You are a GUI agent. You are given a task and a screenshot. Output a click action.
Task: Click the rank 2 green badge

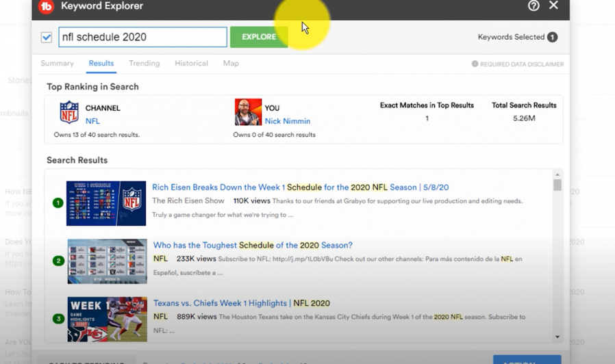pyautogui.click(x=58, y=261)
